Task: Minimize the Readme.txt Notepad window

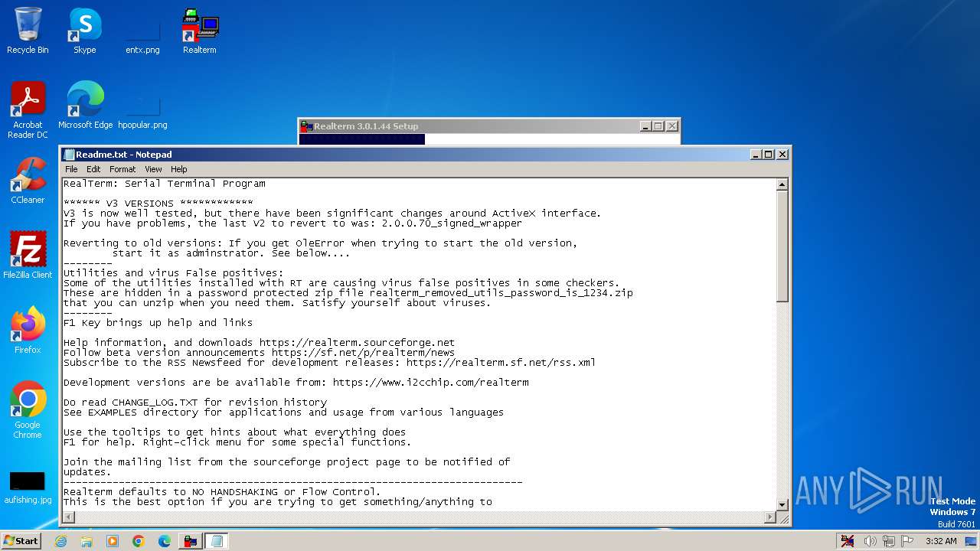Action: 756,154
